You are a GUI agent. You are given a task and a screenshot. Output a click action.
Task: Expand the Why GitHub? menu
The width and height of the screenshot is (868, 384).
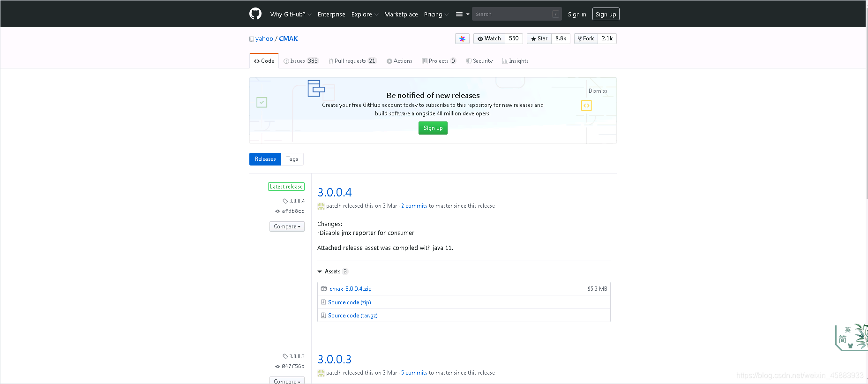point(291,15)
